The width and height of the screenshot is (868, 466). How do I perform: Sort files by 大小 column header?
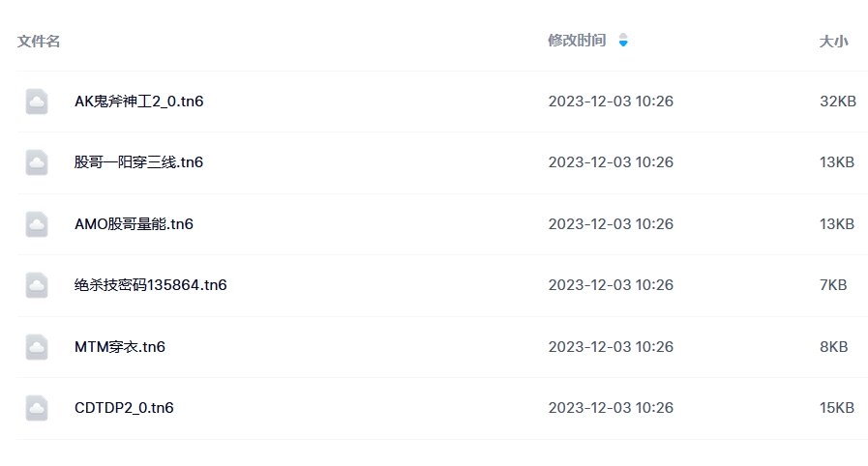[x=833, y=42]
